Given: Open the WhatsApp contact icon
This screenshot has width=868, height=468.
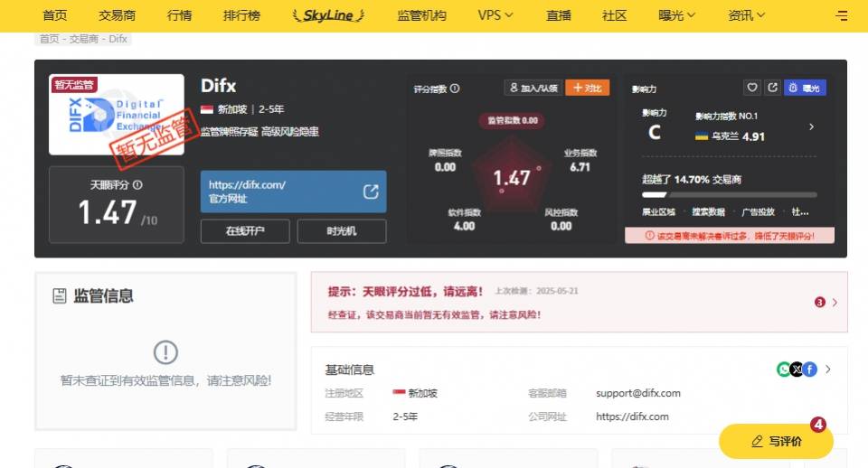Looking at the screenshot, I should pyautogui.click(x=783, y=370).
